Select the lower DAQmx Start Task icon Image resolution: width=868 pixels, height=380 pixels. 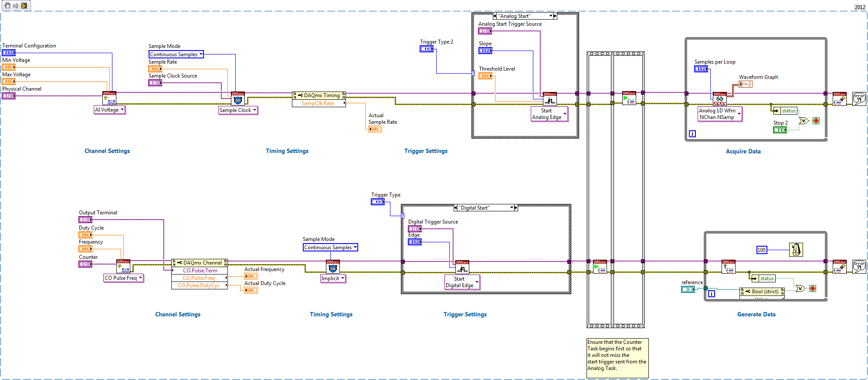point(600,267)
